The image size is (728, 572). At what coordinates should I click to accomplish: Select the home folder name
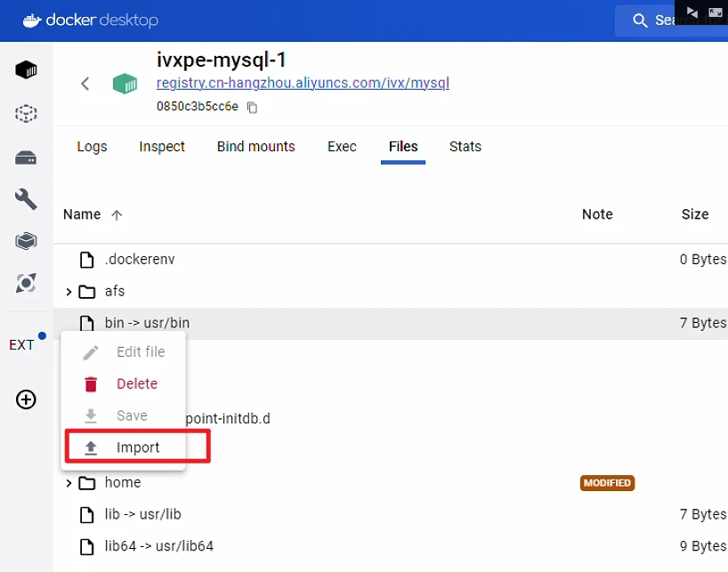[123, 482]
